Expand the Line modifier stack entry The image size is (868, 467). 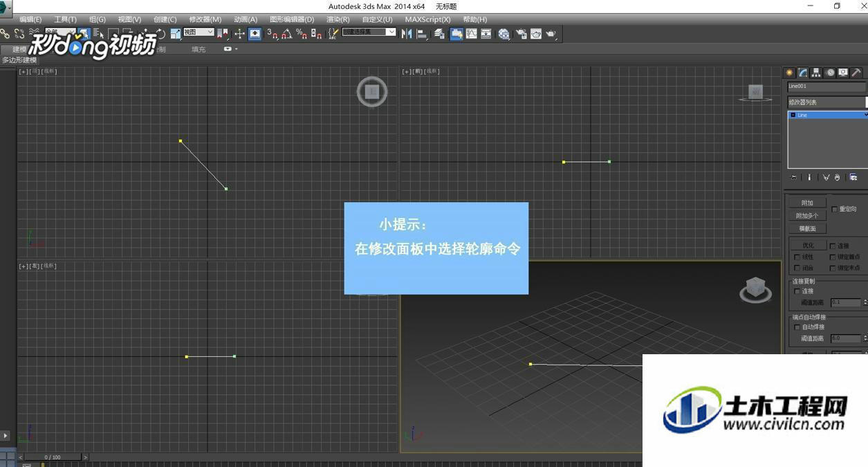pyautogui.click(x=793, y=115)
